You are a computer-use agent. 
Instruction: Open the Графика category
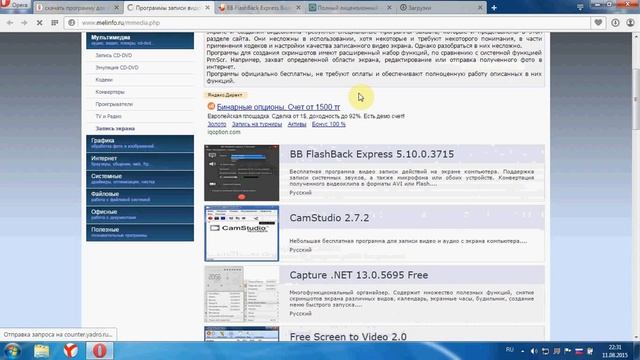[x=140, y=143]
